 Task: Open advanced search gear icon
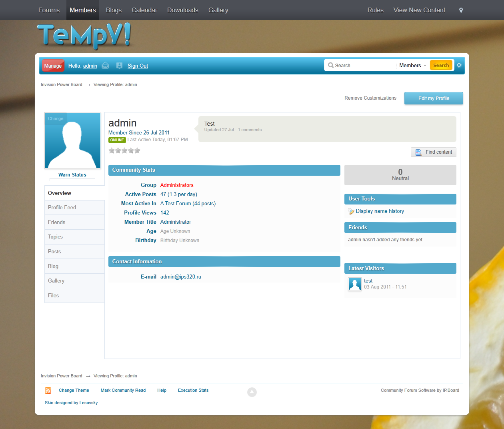(459, 65)
